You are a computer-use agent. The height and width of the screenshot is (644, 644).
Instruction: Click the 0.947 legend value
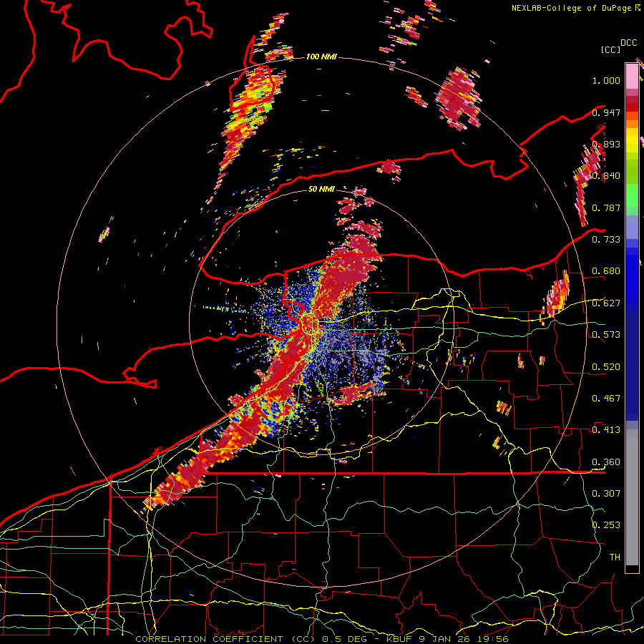[x=606, y=112]
